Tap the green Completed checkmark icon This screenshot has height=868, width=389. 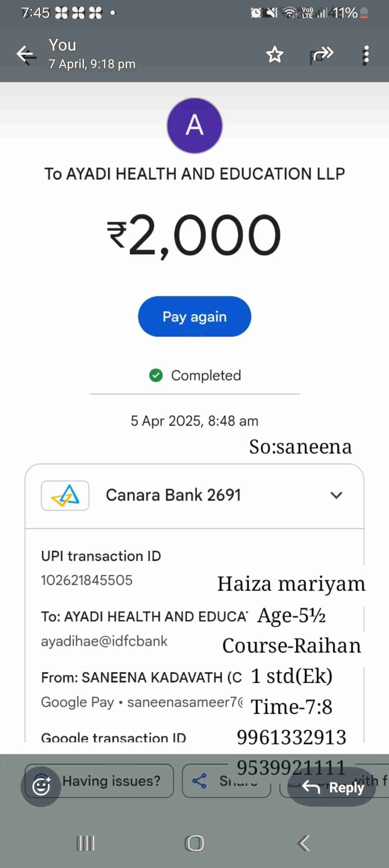click(x=156, y=375)
